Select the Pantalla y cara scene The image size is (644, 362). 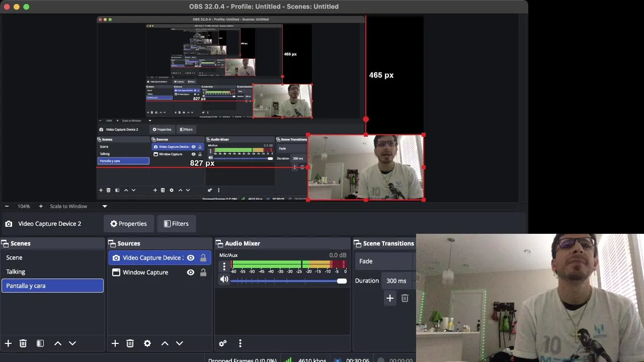[x=52, y=286]
